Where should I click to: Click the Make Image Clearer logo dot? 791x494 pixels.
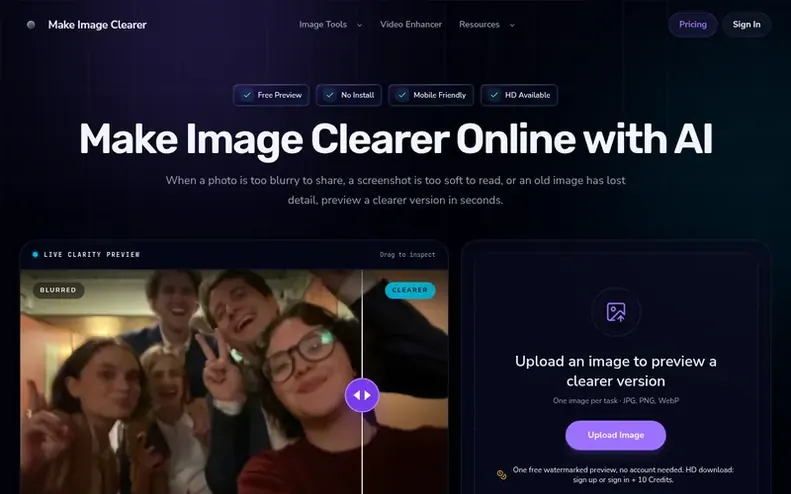pyautogui.click(x=31, y=25)
